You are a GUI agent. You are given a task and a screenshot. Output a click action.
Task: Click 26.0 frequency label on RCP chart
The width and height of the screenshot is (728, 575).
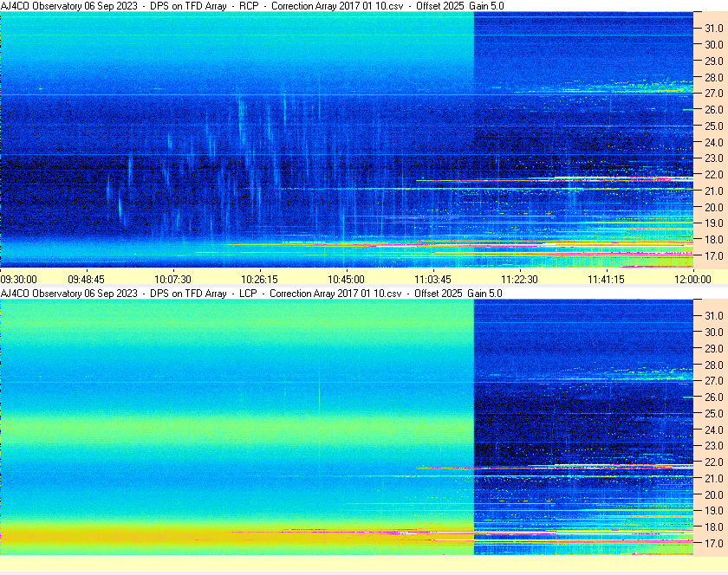714,109
